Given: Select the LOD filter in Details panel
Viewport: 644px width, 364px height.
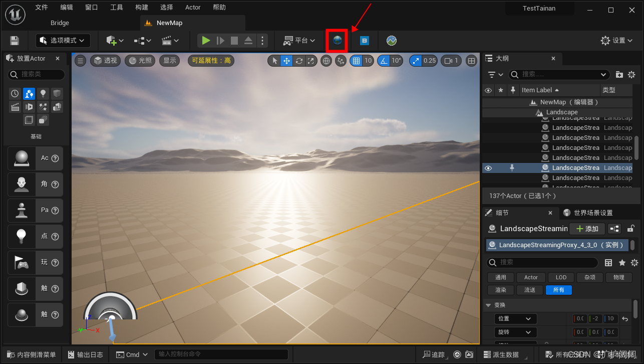Looking at the screenshot, I should (x=560, y=277).
